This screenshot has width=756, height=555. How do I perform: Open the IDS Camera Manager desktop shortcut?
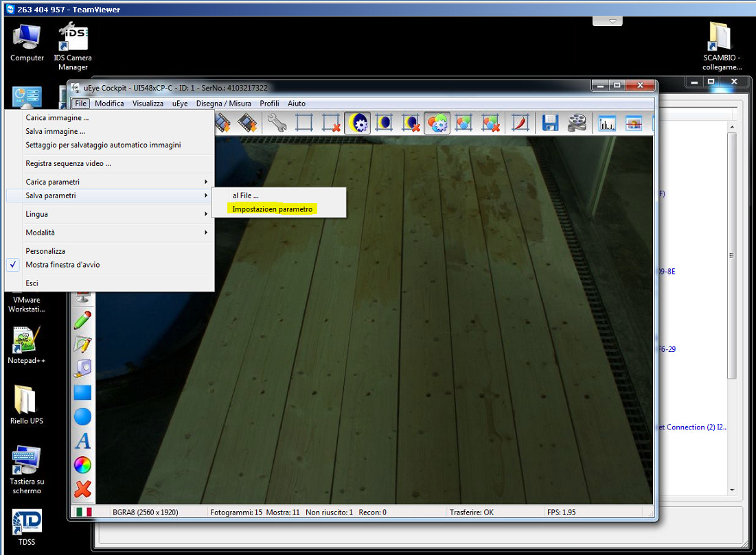[x=73, y=47]
